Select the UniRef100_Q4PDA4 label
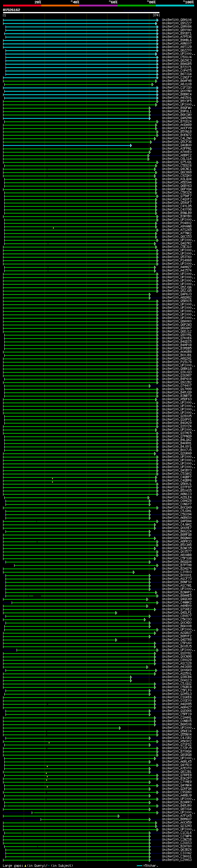 pyautogui.click(x=176, y=521)
